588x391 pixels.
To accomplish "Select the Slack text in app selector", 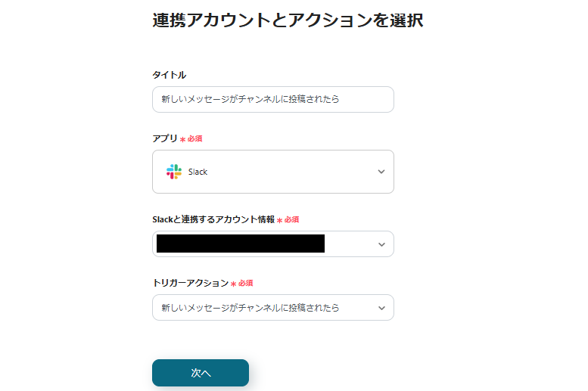I will click(198, 172).
